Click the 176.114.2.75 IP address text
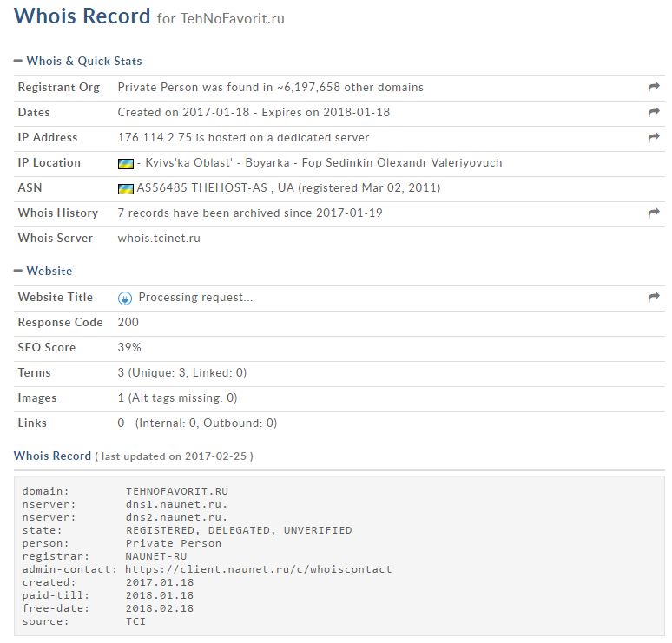This screenshot has width=672, height=643. (x=155, y=137)
